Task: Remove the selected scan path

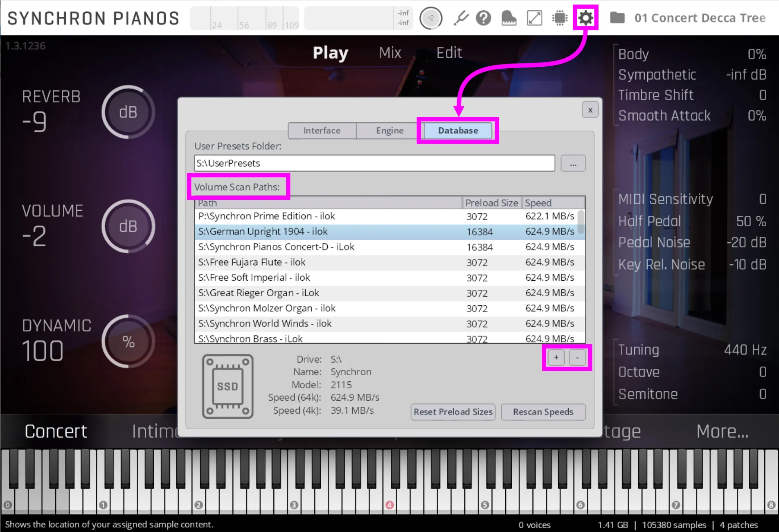Action: click(x=577, y=358)
